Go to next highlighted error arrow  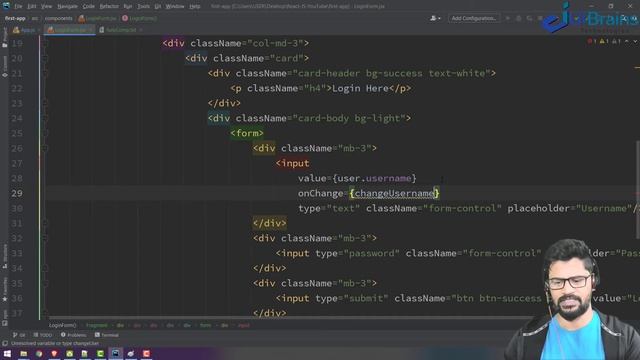coord(635,41)
